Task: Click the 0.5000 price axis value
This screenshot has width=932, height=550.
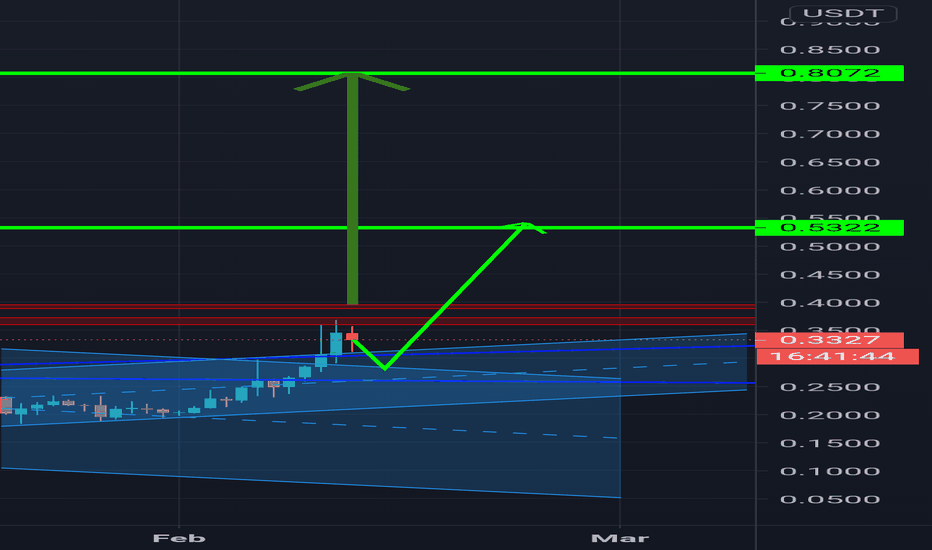Action: click(830, 247)
